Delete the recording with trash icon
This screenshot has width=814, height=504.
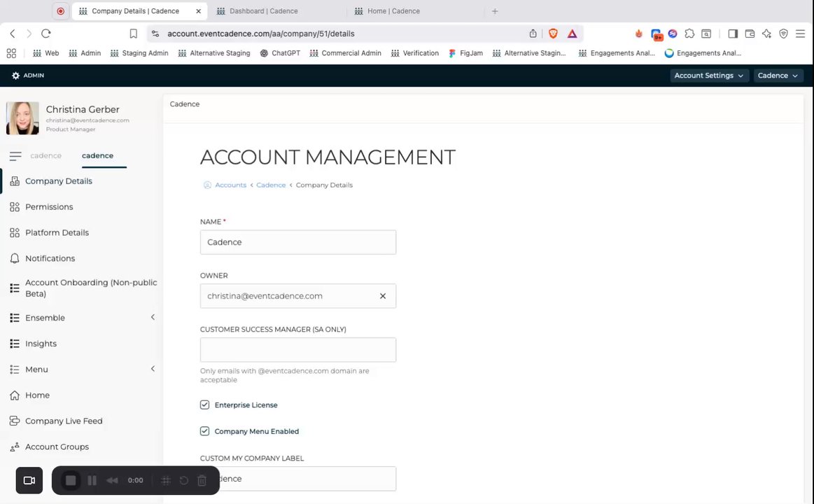click(202, 481)
